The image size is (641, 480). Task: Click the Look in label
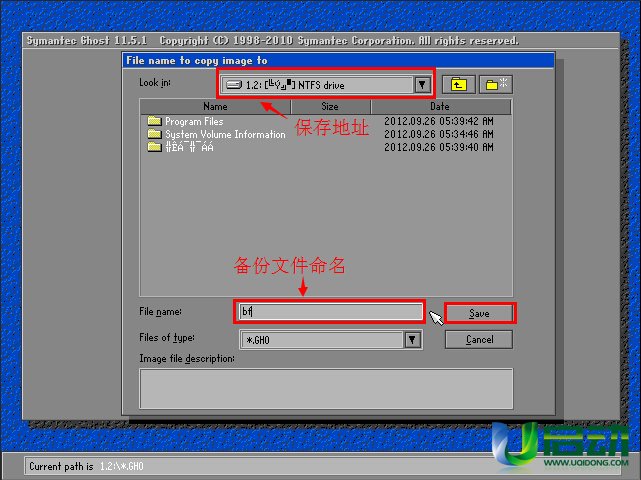(x=155, y=83)
